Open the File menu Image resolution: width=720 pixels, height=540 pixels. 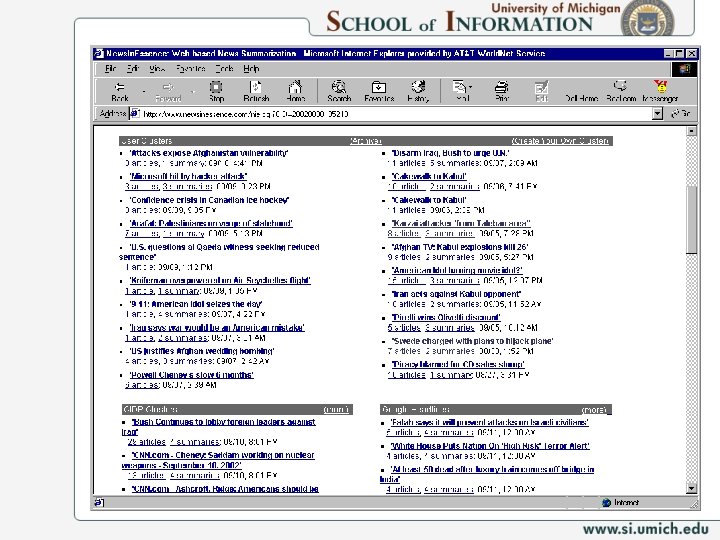(110, 69)
